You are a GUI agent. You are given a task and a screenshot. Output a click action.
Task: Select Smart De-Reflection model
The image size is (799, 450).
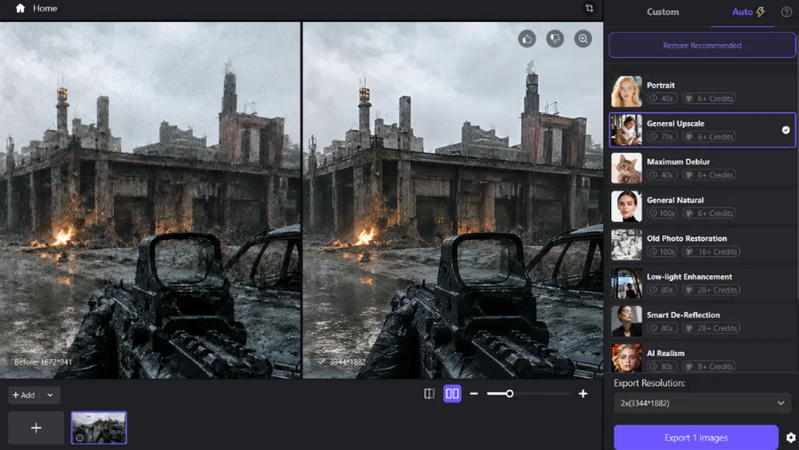pos(702,321)
